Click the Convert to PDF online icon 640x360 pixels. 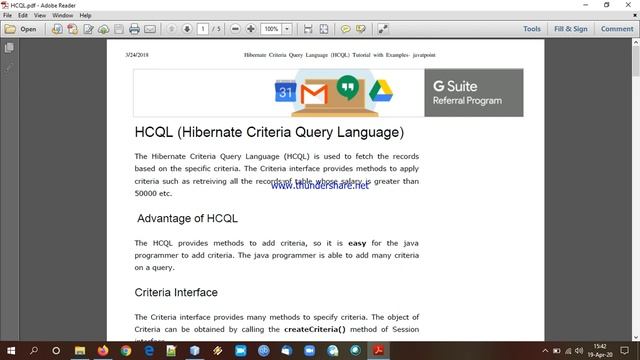tap(57, 29)
